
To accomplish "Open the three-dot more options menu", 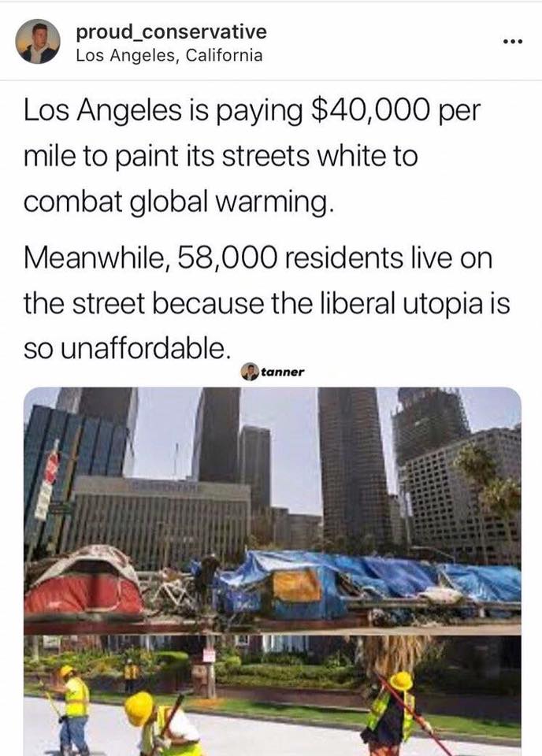I will (513, 42).
